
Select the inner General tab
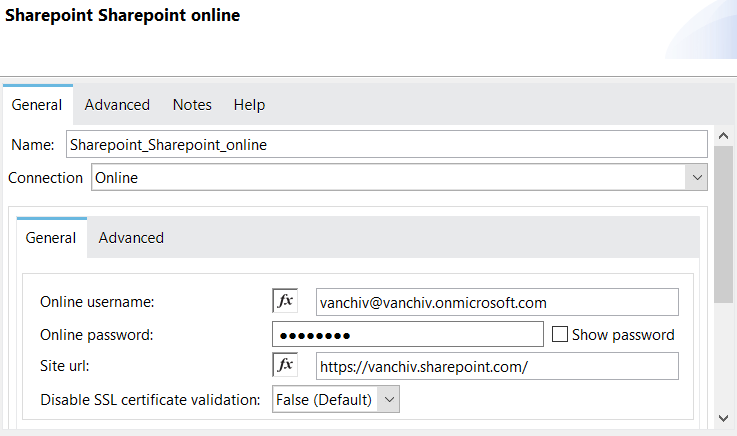51,238
